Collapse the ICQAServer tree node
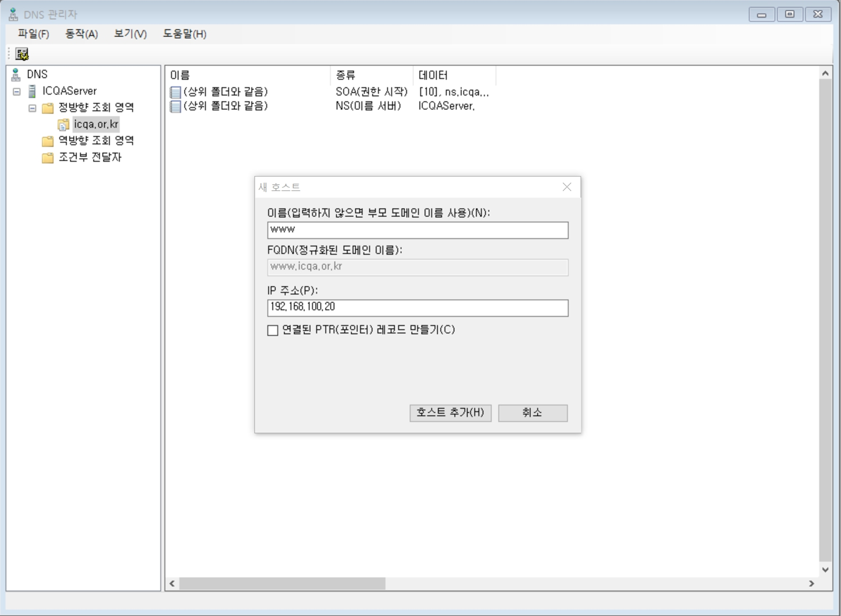This screenshot has height=616, width=841. pos(17,91)
